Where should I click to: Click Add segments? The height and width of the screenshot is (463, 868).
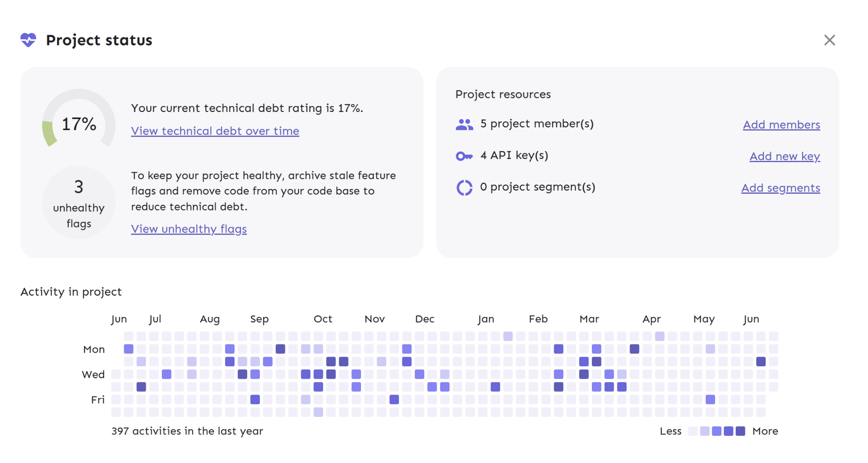780,188
